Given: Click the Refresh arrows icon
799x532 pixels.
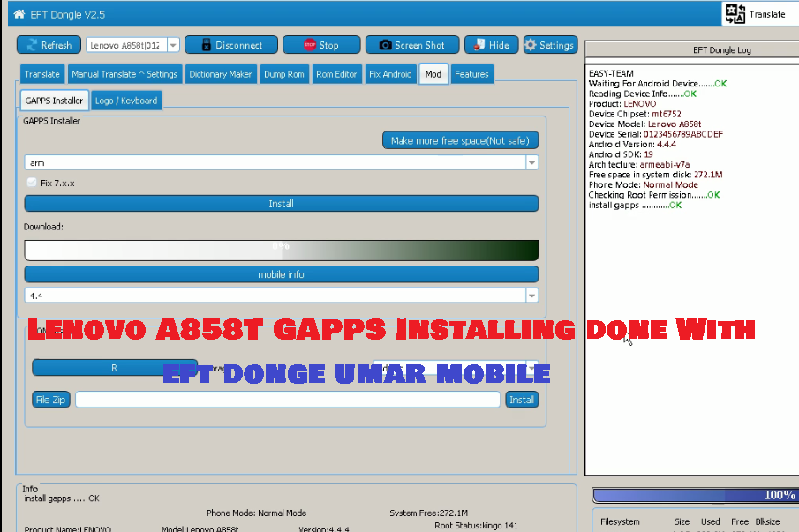Looking at the screenshot, I should point(32,45).
